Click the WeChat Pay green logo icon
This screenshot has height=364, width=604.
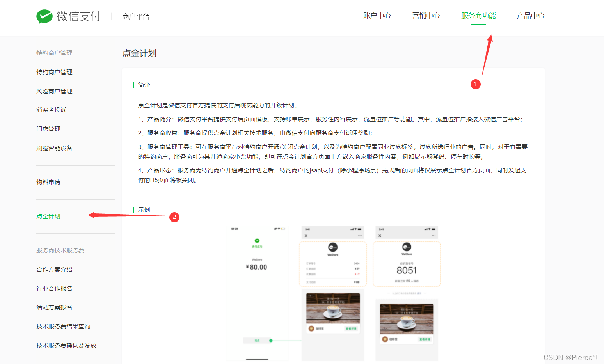(44, 16)
